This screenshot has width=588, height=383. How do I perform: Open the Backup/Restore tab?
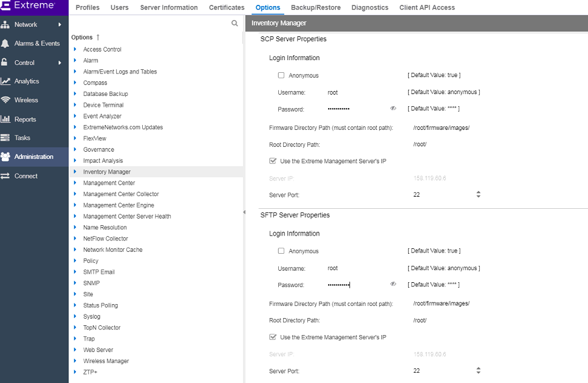click(316, 7)
